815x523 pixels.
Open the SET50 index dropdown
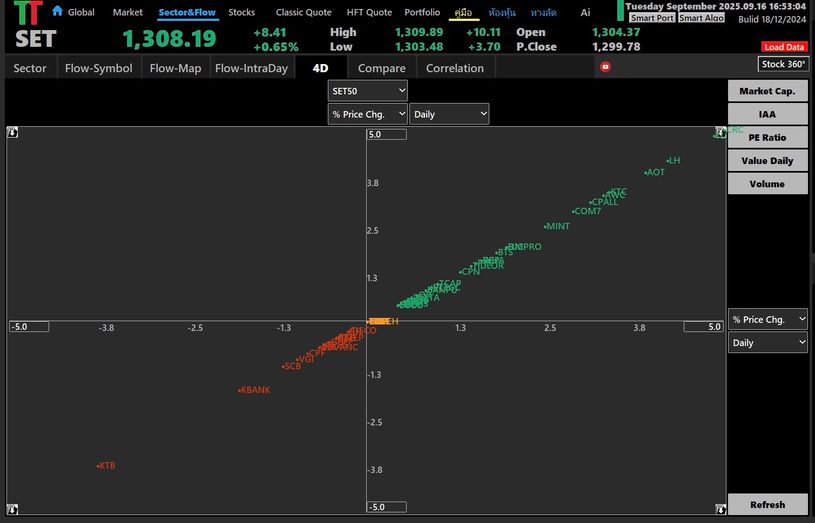[367, 90]
